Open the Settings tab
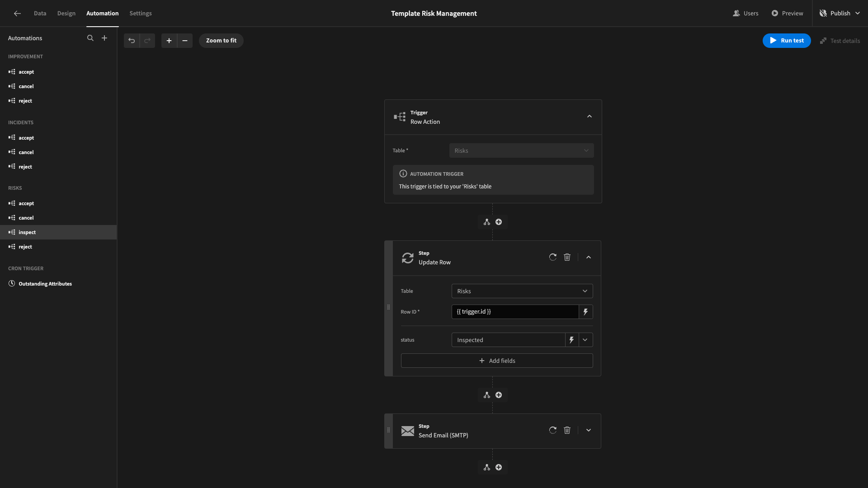The height and width of the screenshot is (488, 868). click(141, 14)
